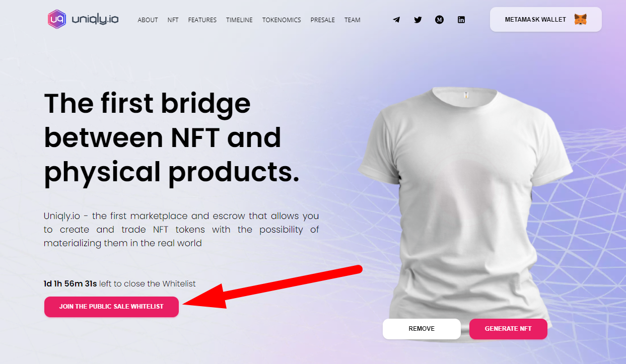626x364 pixels.
Task: Open the Presale menu link
Action: (323, 20)
